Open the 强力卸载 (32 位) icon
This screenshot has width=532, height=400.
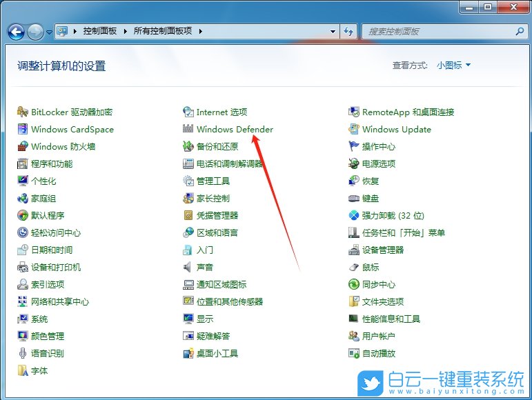[x=353, y=215]
